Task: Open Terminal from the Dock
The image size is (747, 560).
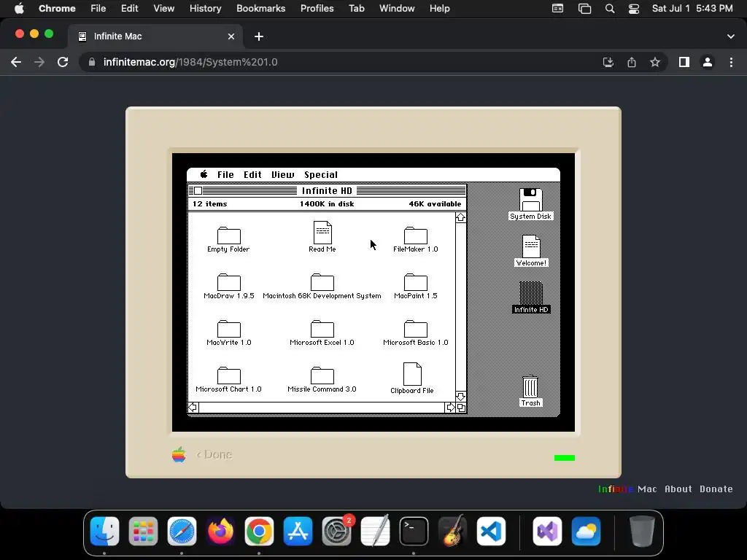Action: coord(414,531)
